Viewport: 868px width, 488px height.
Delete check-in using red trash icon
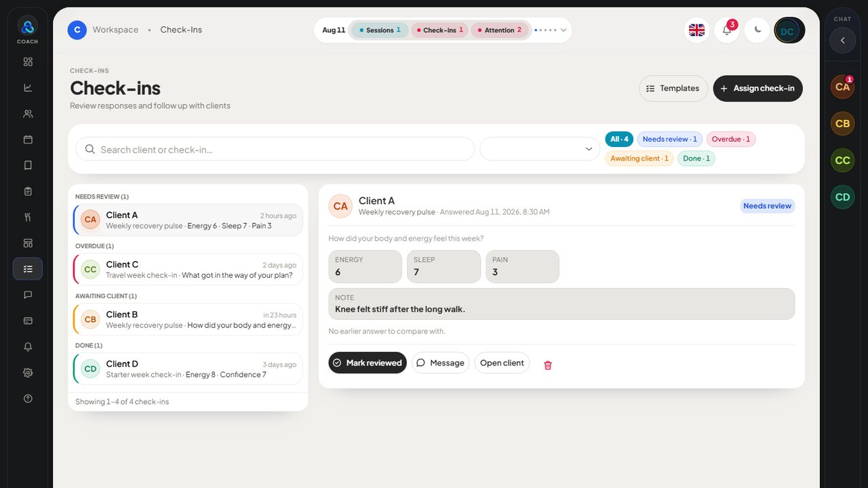point(548,365)
